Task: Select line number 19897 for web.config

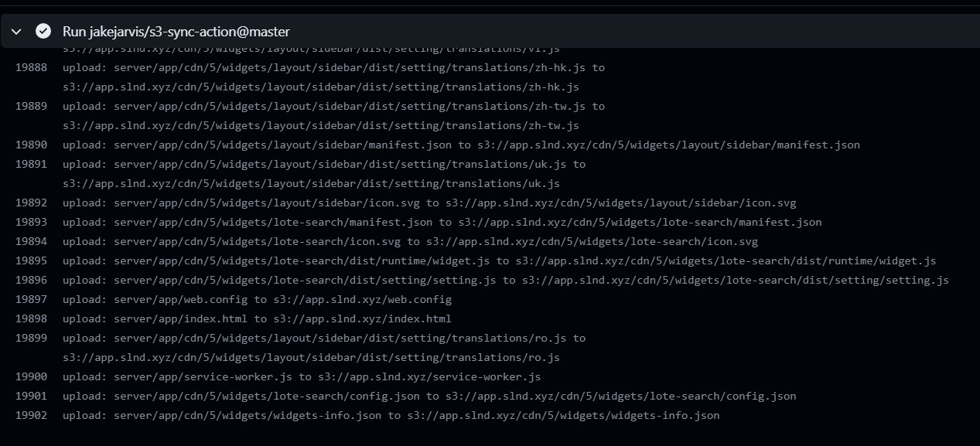Action: [31, 300]
